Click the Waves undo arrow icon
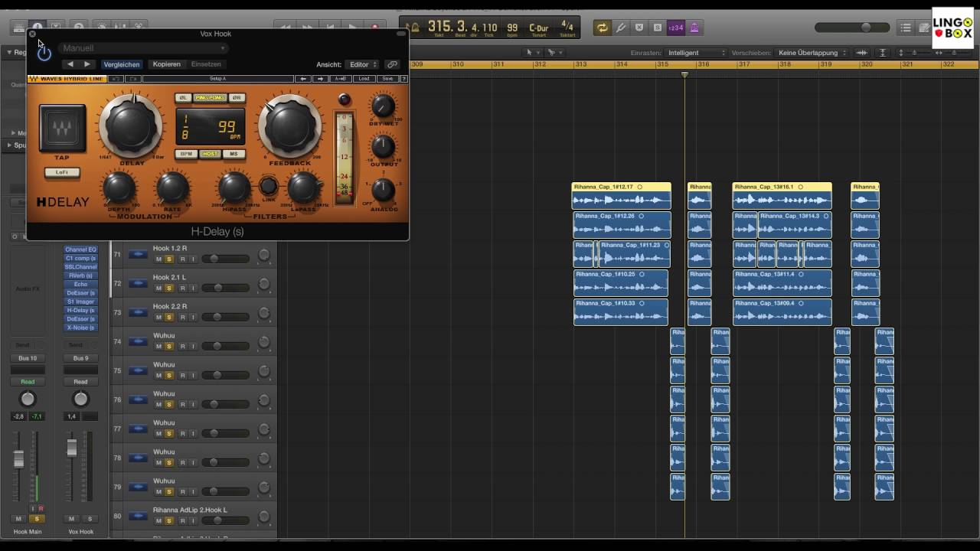Screen dimensions: 980x551 click(116, 79)
